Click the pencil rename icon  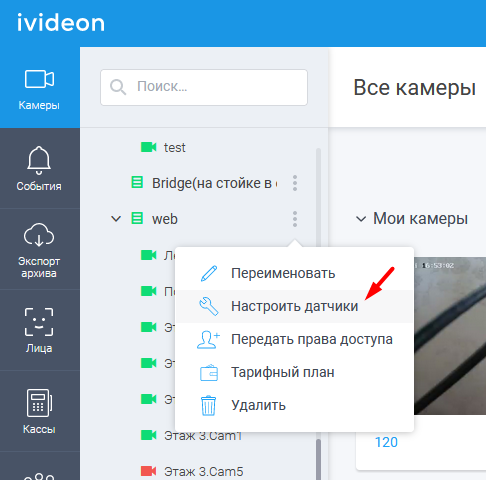(x=209, y=273)
